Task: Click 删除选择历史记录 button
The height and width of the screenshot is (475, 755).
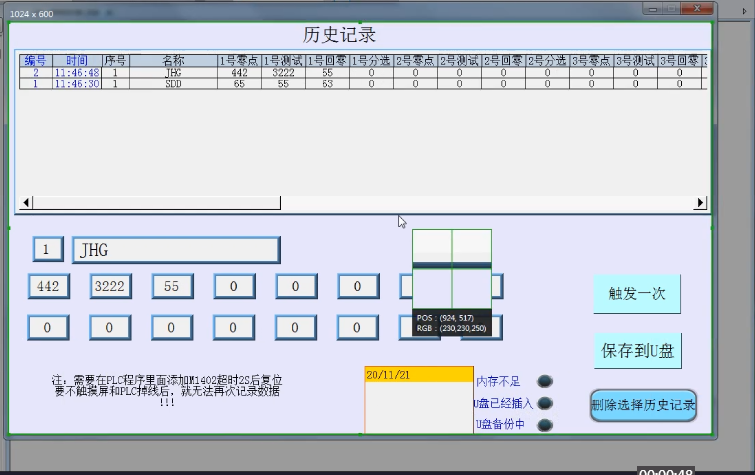Action: pos(643,406)
